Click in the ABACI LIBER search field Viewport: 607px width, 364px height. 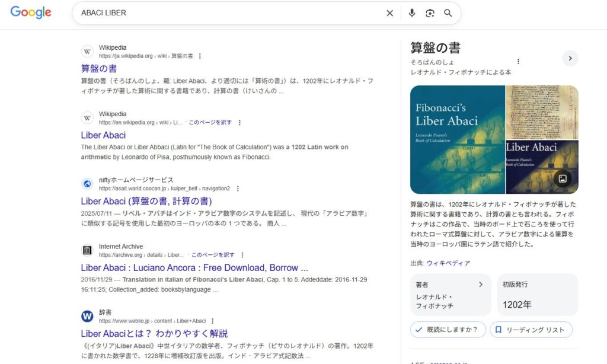(225, 13)
